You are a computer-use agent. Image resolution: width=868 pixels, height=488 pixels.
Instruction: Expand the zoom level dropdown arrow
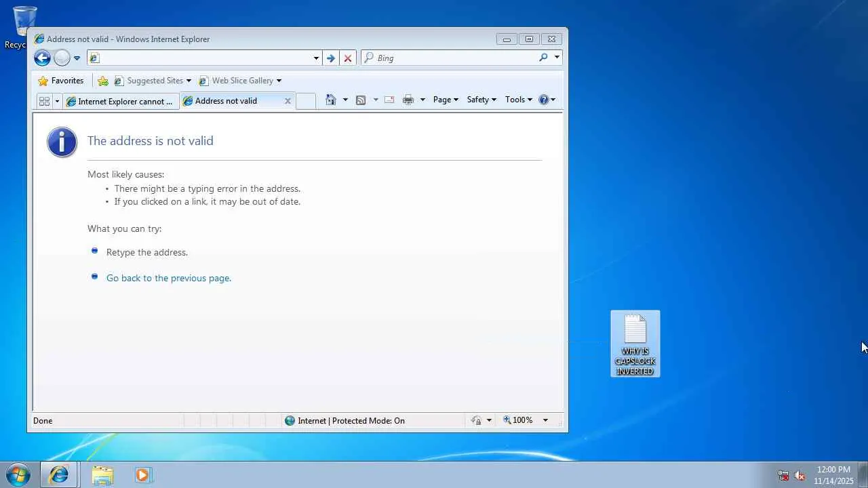pyautogui.click(x=545, y=421)
